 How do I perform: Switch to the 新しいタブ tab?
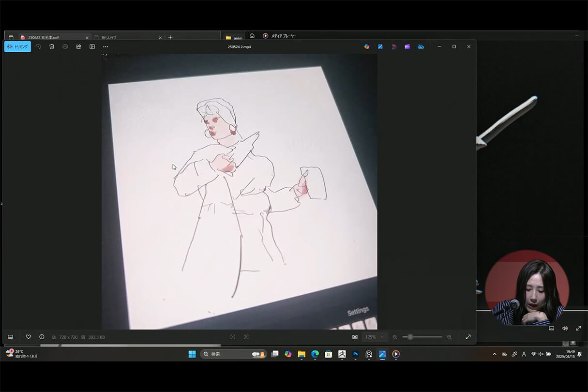tap(126, 37)
